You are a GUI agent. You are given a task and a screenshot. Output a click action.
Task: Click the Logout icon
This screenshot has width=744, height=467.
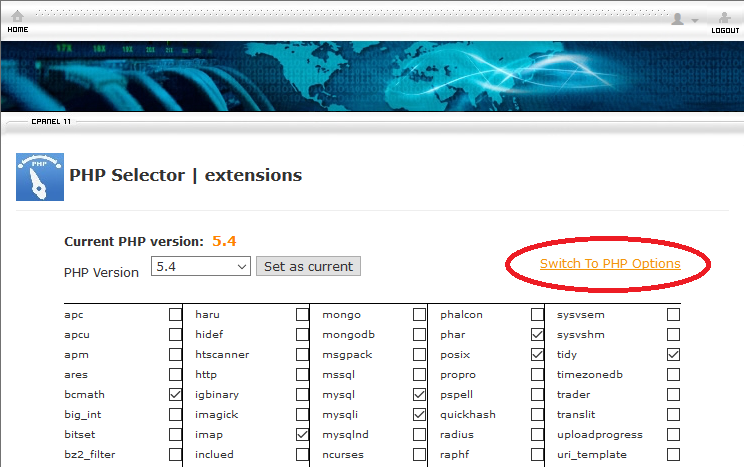pos(725,18)
